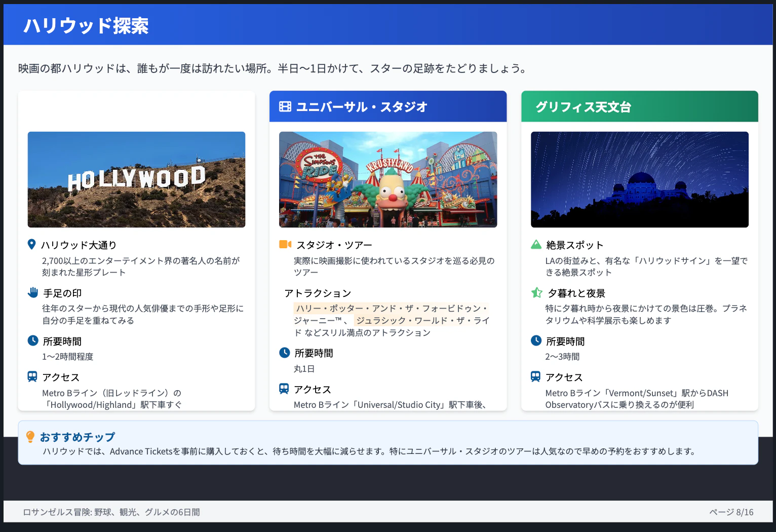Click the lightbulb icon beside おすすめチップ
This screenshot has width=776, height=532.
click(30, 436)
